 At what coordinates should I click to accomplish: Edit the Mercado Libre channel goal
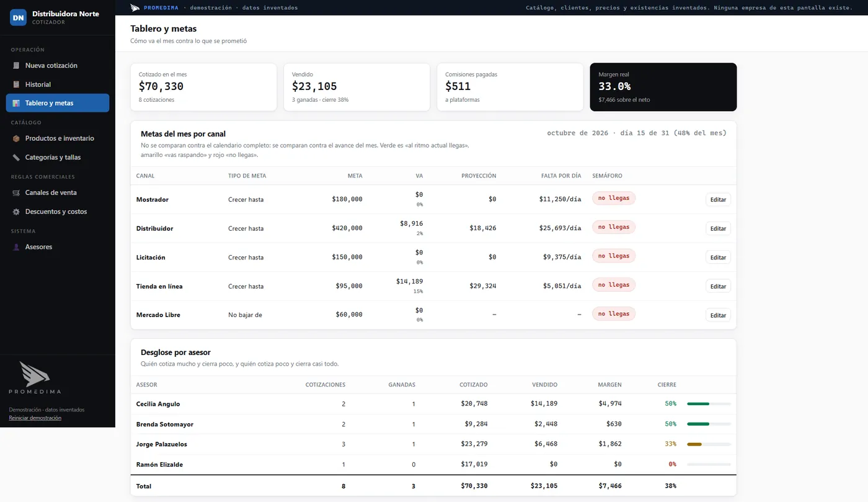(718, 315)
